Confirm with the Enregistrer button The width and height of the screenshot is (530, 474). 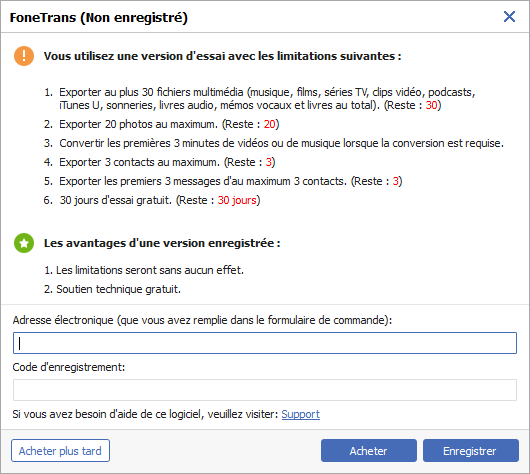[x=471, y=451]
